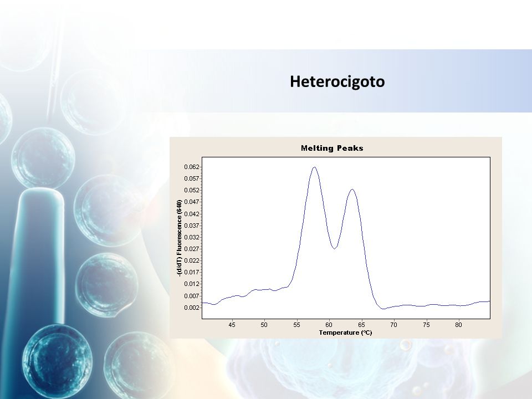Click the -(d/dT) Fluorescence (640) axis label
This screenshot has width=532, height=399.
tap(179, 238)
